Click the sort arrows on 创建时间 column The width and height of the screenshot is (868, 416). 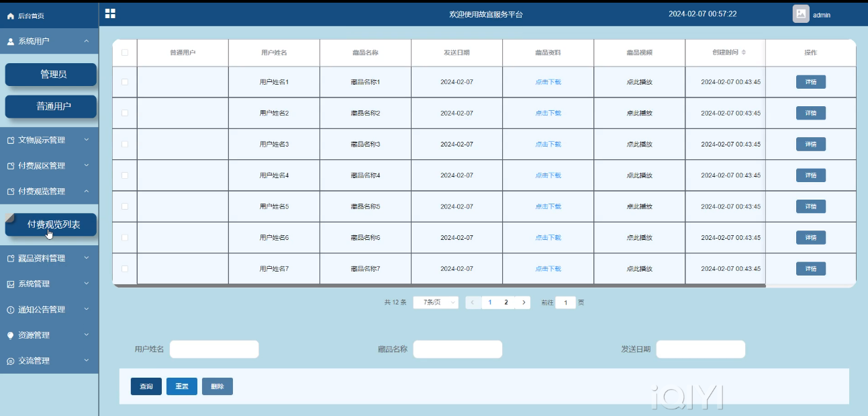(743, 52)
